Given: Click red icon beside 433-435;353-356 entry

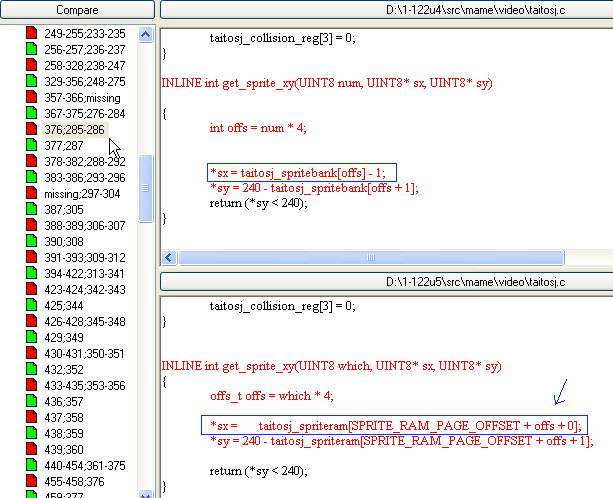Looking at the screenshot, I should click(31, 385).
